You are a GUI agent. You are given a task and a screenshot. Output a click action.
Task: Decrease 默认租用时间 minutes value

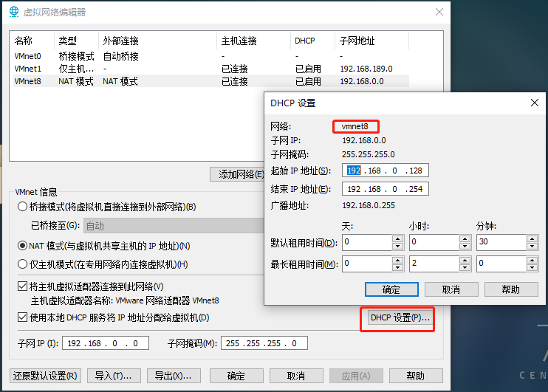click(532, 246)
